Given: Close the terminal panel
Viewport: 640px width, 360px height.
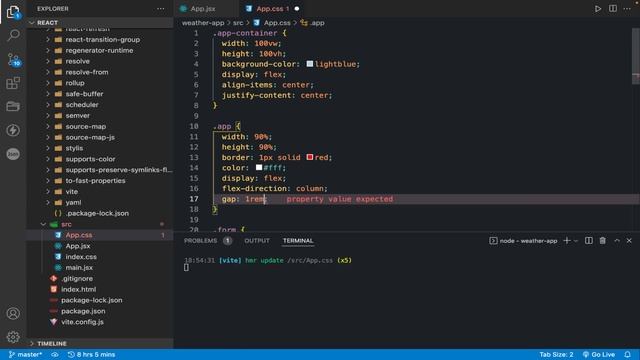Looking at the screenshot, I should 629,241.
